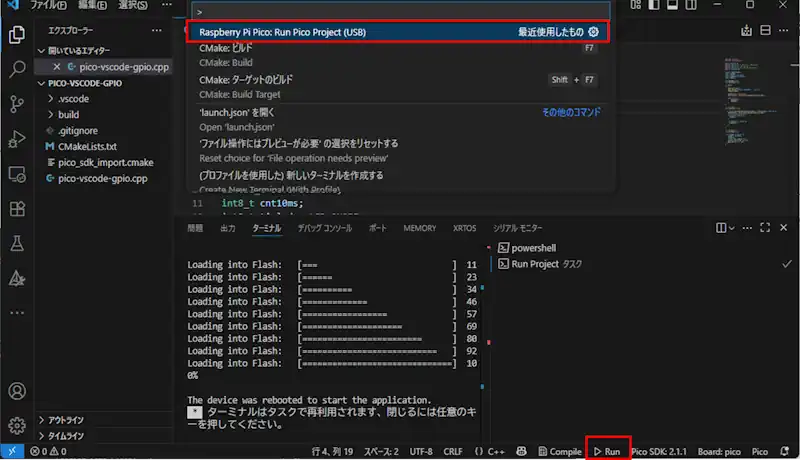Click the split editor icon
This screenshot has height=460, width=800.
point(765,31)
